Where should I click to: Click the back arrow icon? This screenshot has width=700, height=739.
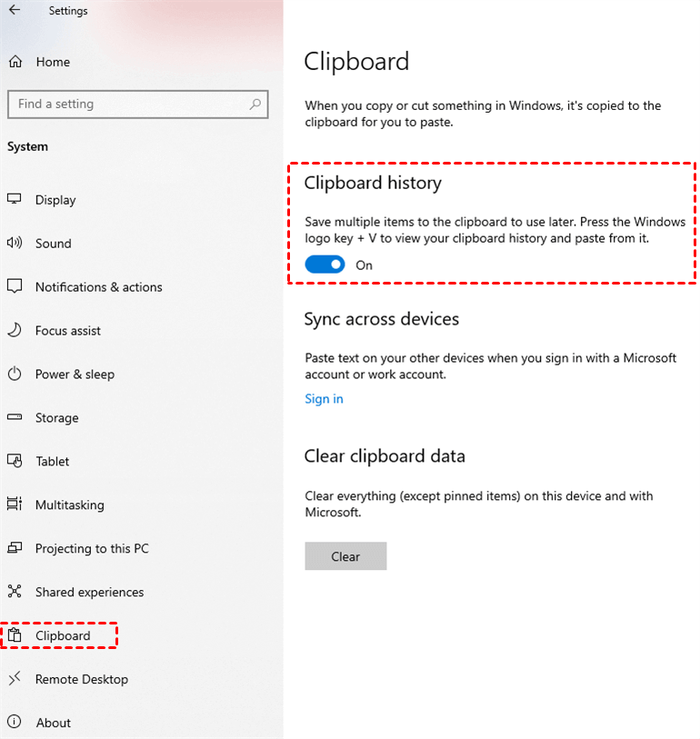click(15, 11)
